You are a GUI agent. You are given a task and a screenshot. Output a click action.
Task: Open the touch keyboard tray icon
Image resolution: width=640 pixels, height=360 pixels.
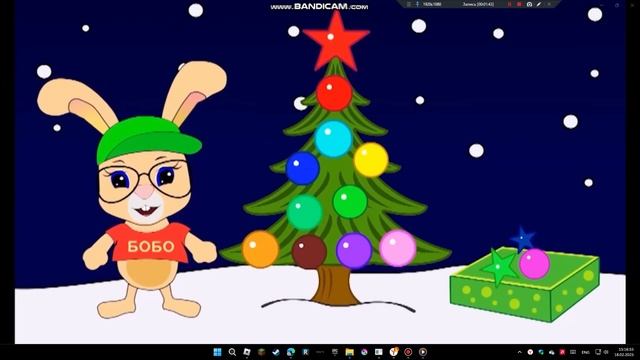click(573, 352)
